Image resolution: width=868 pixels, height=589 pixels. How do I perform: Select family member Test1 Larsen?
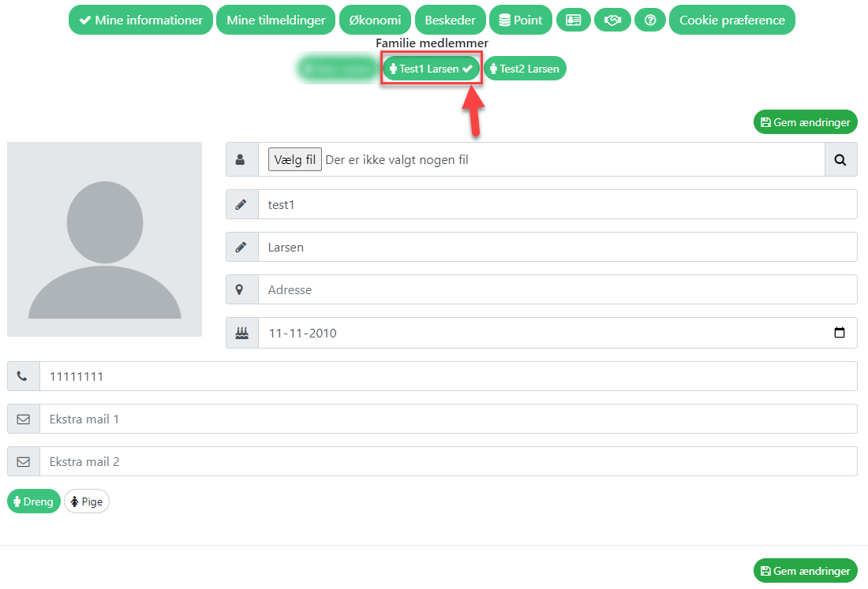[431, 69]
